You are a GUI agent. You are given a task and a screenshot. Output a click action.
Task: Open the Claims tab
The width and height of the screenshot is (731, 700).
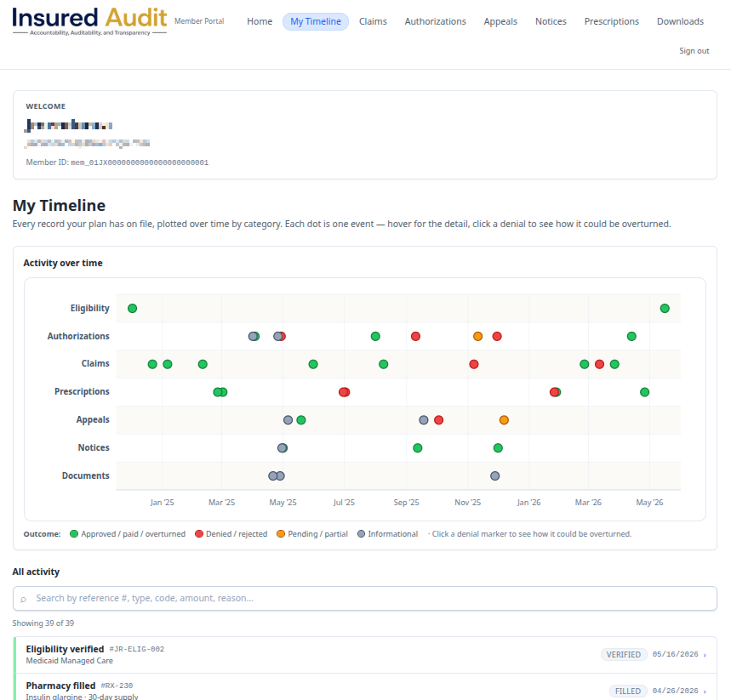373,21
